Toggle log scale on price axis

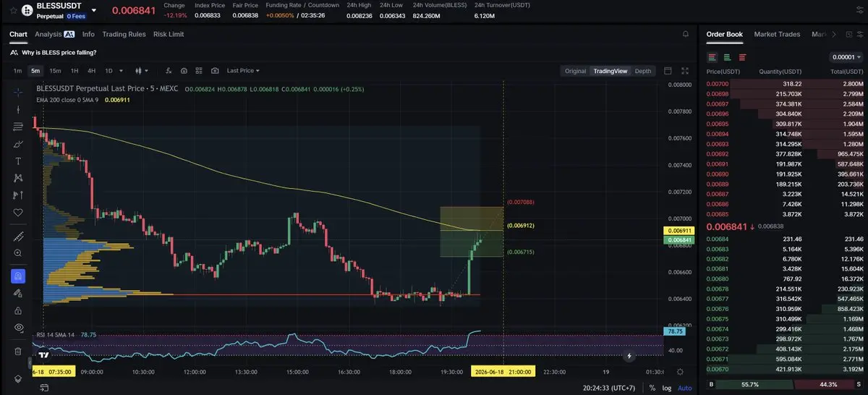click(x=666, y=388)
